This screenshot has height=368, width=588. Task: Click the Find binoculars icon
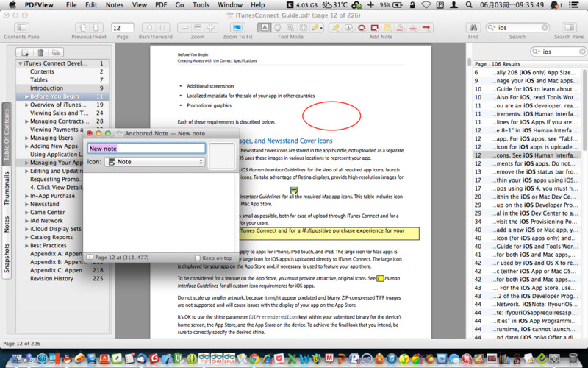[473, 28]
